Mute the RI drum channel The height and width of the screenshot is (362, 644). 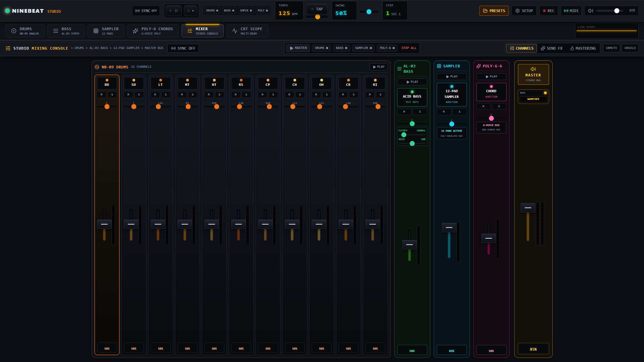point(370,95)
